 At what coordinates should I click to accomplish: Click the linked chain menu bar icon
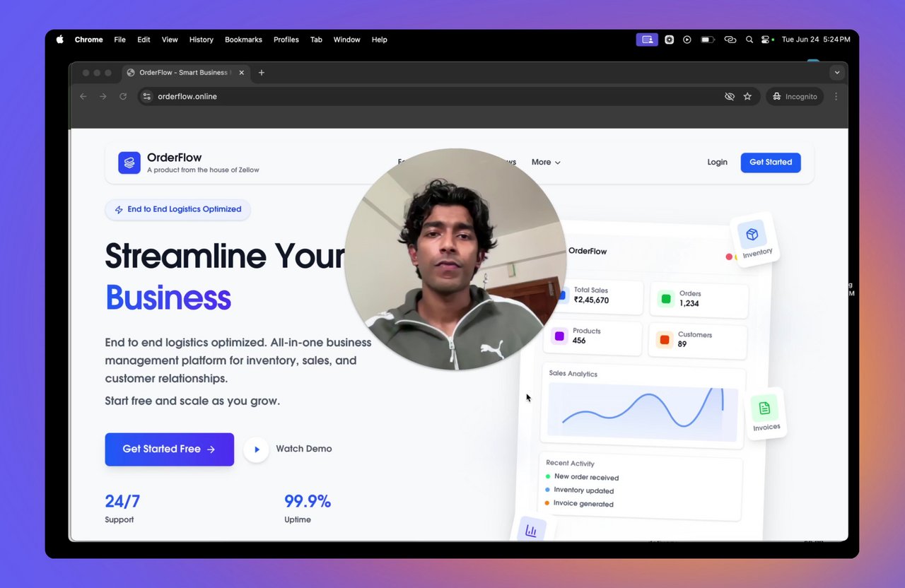click(x=730, y=40)
